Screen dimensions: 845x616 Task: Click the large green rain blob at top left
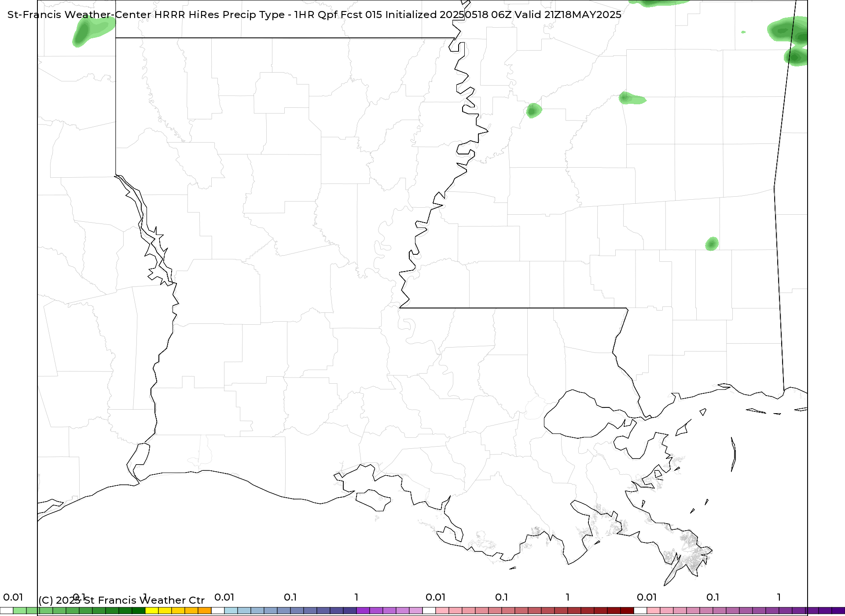(x=90, y=31)
